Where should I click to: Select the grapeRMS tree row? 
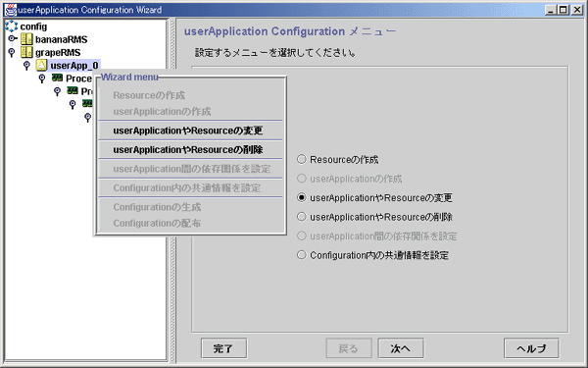(58, 53)
